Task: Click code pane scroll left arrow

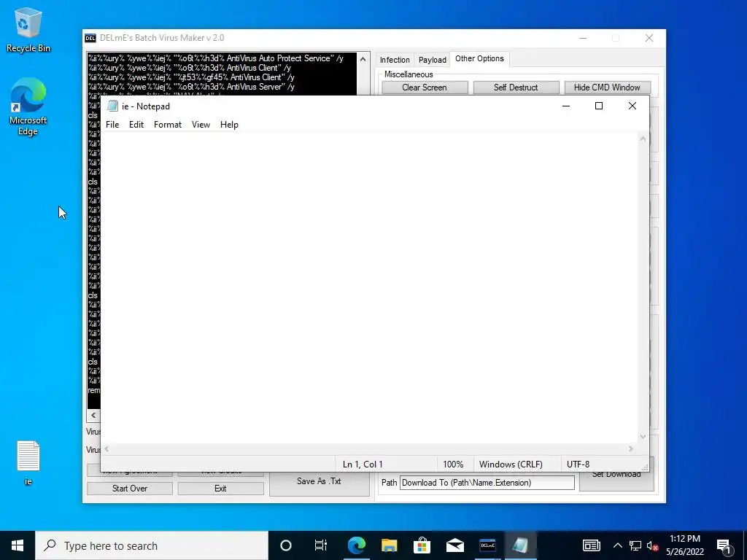Action: (x=93, y=415)
